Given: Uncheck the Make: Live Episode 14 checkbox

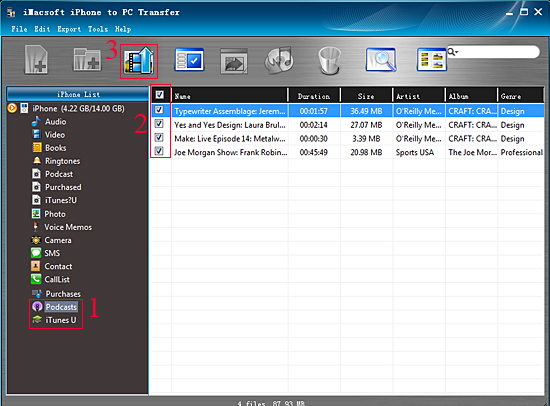Looking at the screenshot, I should [159, 137].
